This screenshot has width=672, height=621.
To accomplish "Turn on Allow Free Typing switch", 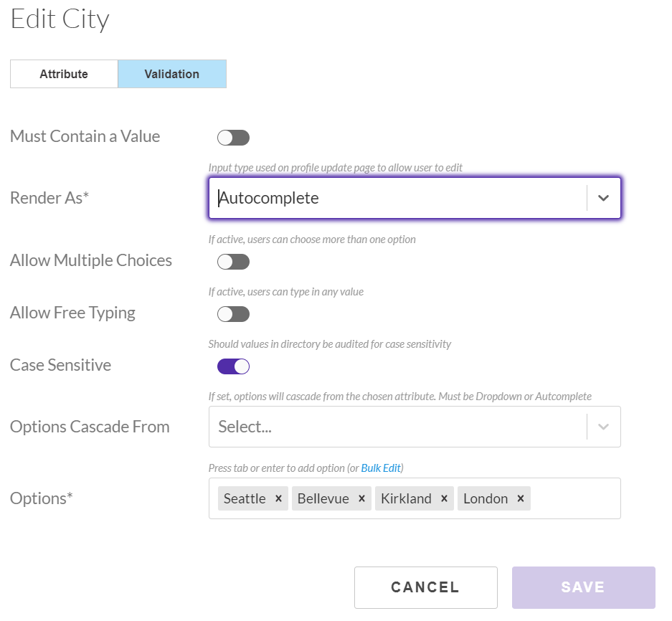I will (233, 314).
